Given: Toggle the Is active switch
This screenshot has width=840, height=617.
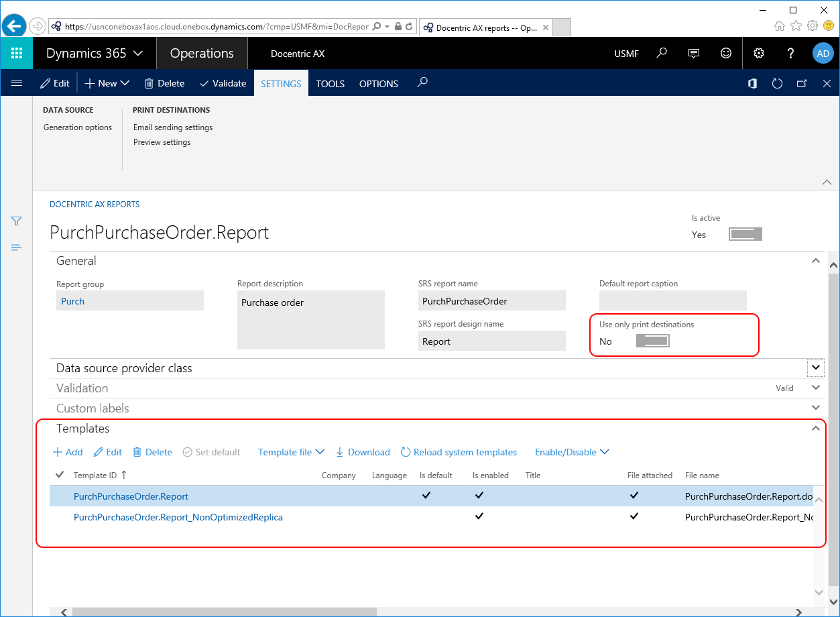Looking at the screenshot, I should pyautogui.click(x=745, y=234).
